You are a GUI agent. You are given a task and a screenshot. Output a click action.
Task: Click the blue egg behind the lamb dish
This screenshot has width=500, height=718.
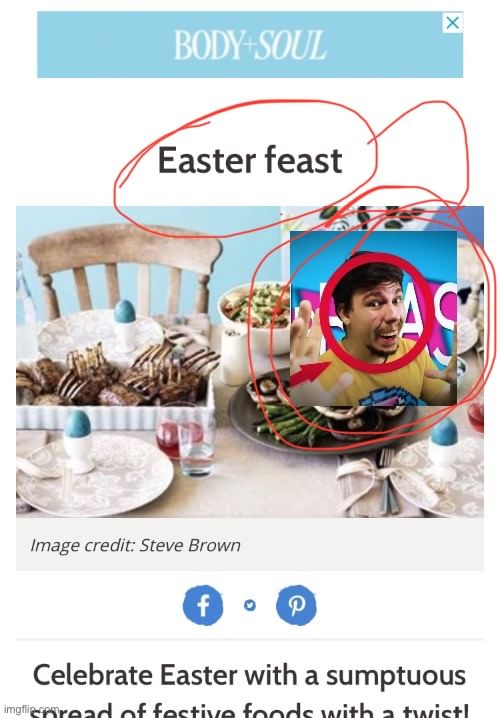tap(124, 311)
